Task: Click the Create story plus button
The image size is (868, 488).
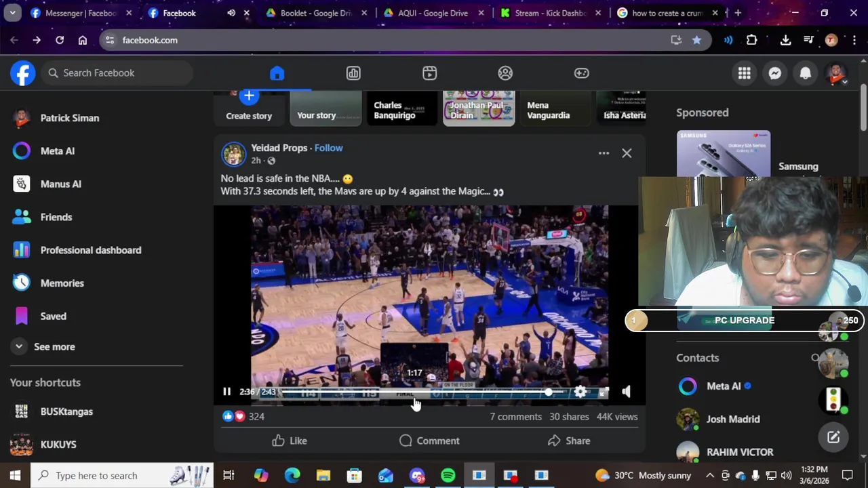Action: (249, 96)
